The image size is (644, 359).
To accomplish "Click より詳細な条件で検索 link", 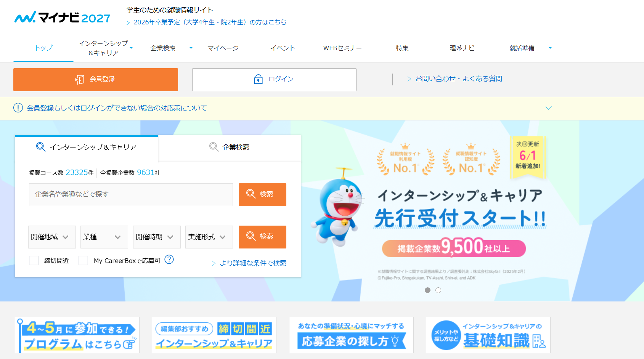I will 253,263.
